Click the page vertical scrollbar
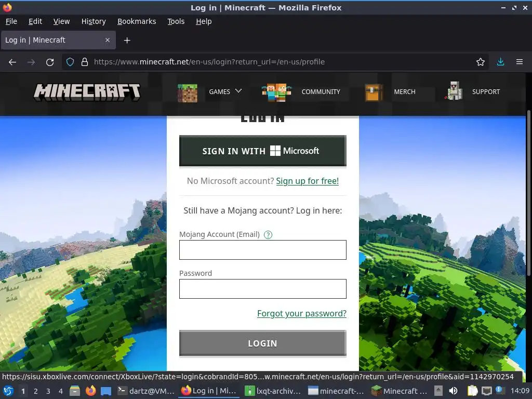The image size is (532, 399). [528, 193]
